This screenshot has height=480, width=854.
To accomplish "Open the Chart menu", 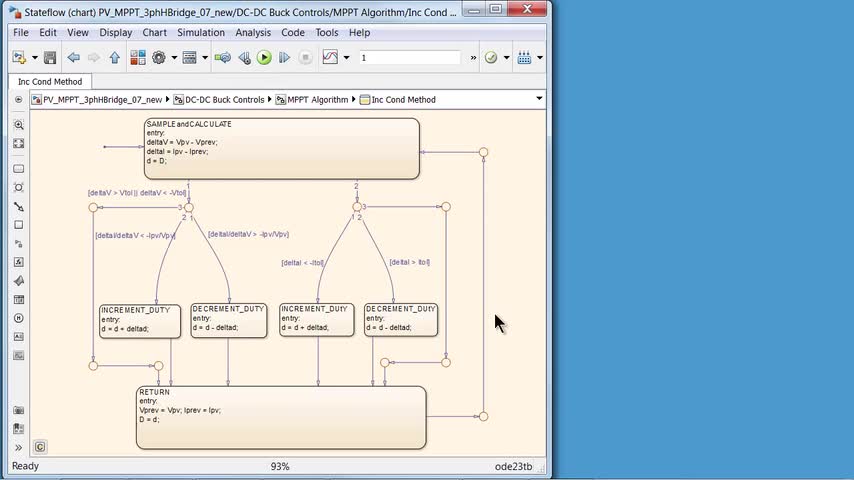I will 155,33.
